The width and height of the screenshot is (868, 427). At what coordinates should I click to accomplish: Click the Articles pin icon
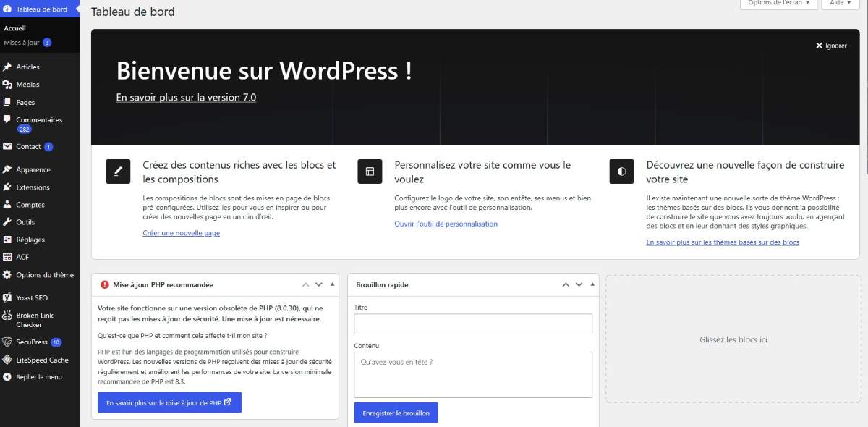pos(7,67)
